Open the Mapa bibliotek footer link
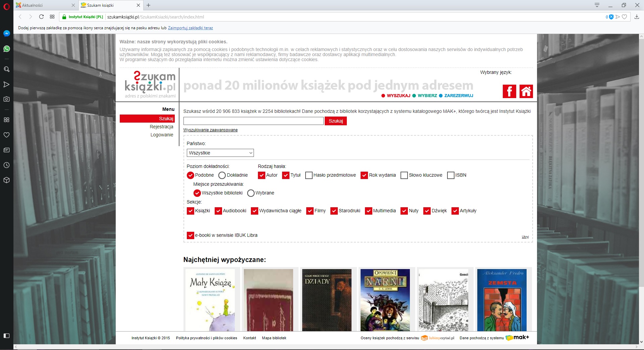The width and height of the screenshot is (644, 350). pos(274,338)
